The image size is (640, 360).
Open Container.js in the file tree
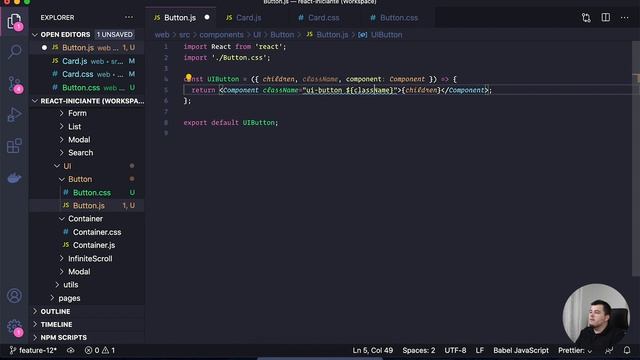click(94, 245)
